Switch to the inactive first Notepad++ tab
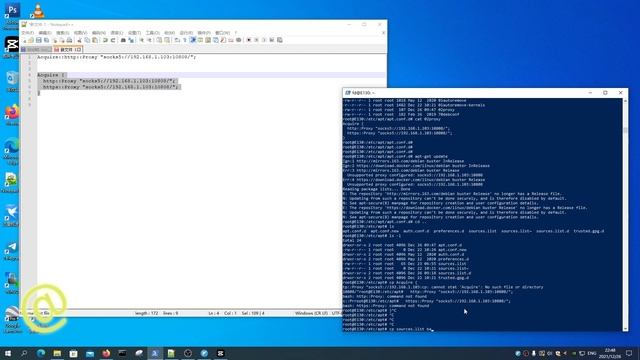640x360 pixels. click(x=37, y=49)
